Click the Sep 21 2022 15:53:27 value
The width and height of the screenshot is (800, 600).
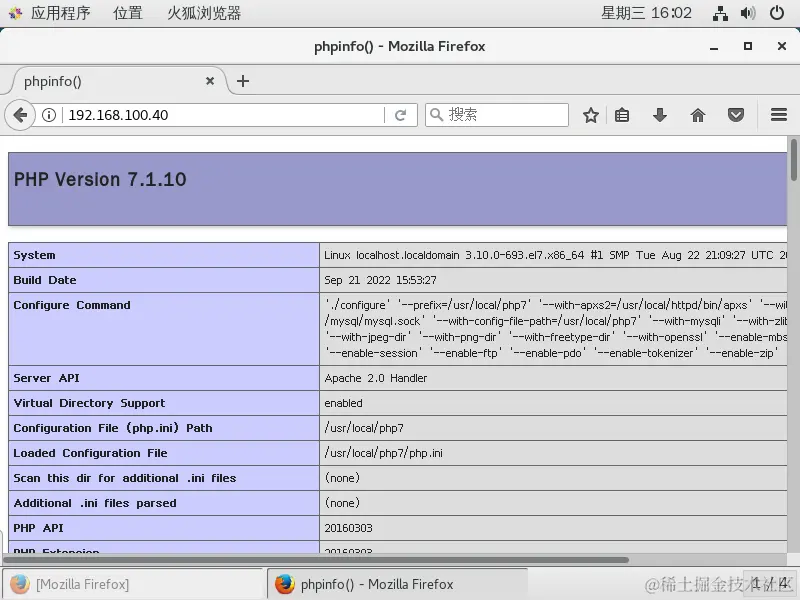click(381, 280)
